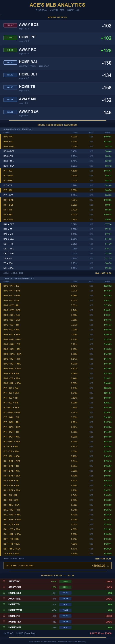Image resolution: width=115 pixels, height=644 pixels.
Task: Select the BOS + PIT duo combo row
Action: 57,137
